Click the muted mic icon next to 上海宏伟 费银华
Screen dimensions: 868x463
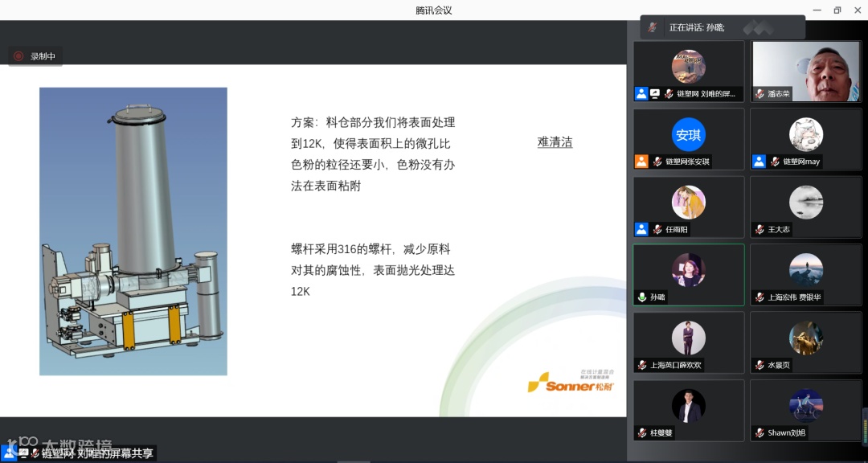(760, 297)
